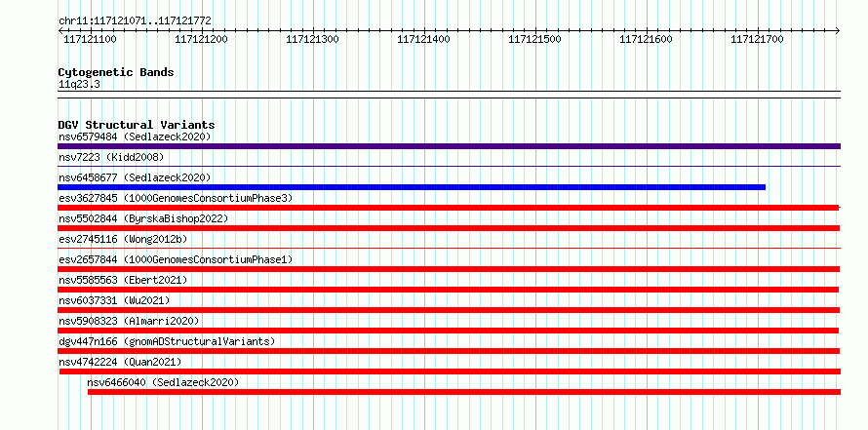Select the red nsv4742224 variant bar
This screenshot has width=868, height=430.
450,371
